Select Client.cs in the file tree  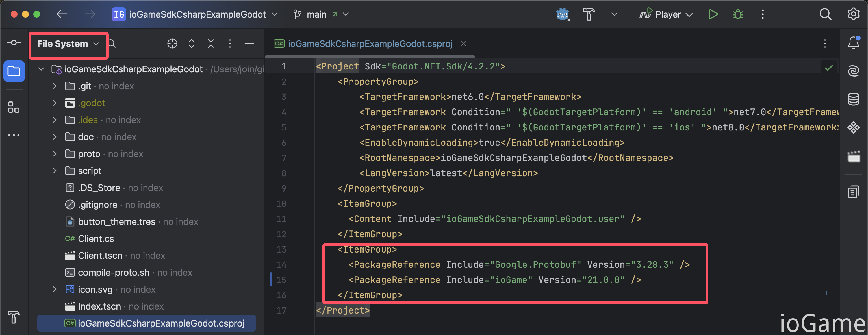[96, 238]
